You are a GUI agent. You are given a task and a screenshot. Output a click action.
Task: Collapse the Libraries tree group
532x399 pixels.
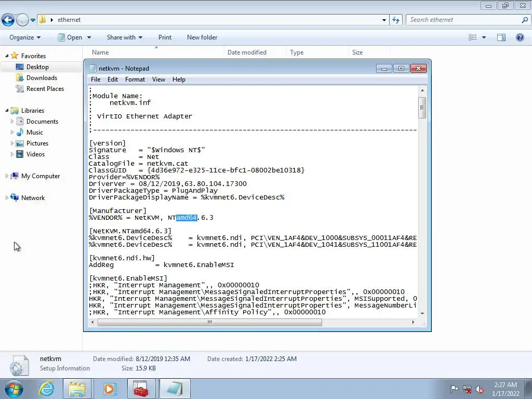pyautogui.click(x=7, y=110)
